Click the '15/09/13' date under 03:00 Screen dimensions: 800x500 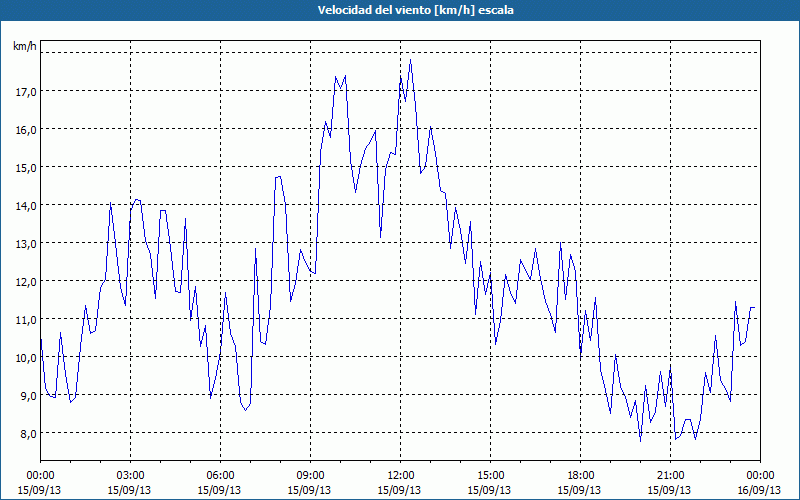pyautogui.click(x=130, y=490)
